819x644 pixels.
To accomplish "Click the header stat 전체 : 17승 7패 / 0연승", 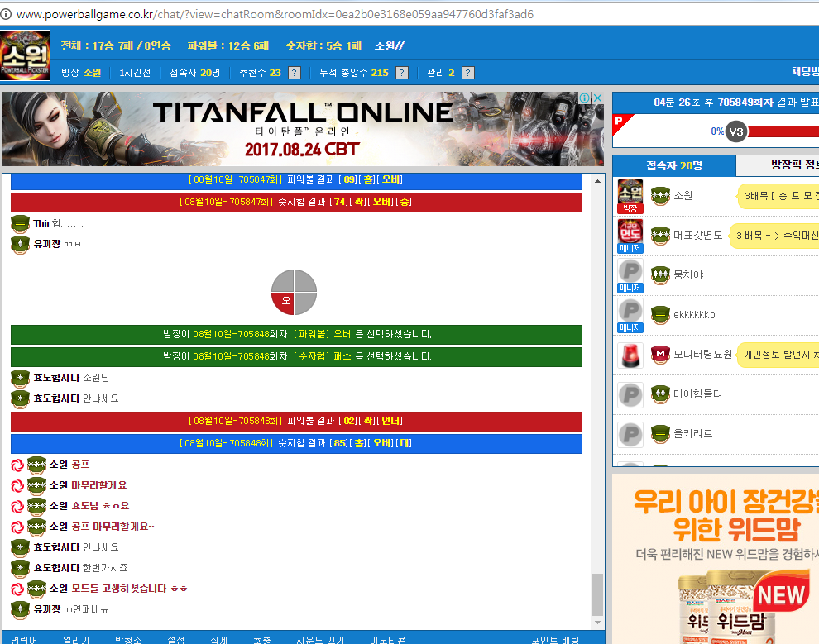I will pos(116,46).
